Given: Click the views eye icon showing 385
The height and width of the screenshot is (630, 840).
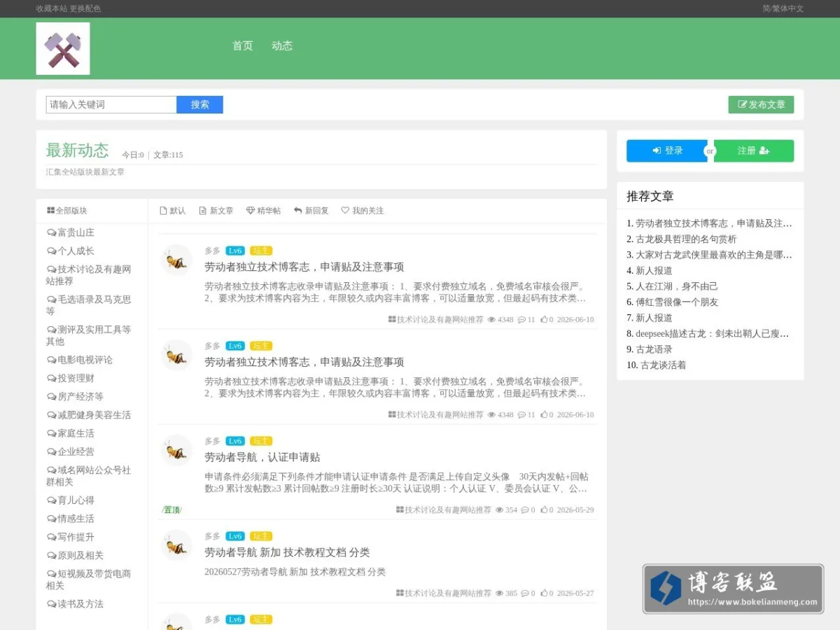Looking at the screenshot, I should [500, 594].
